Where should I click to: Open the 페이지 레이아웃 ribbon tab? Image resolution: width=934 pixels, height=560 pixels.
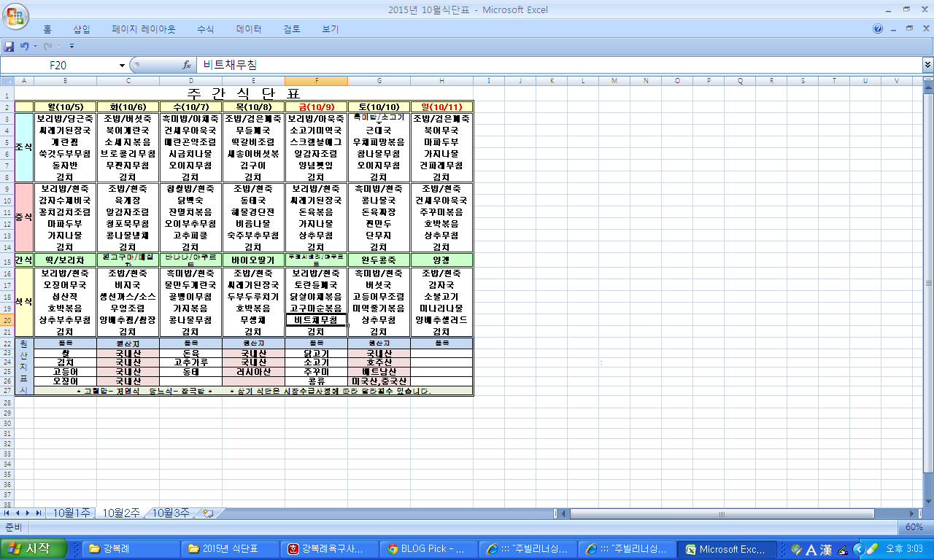point(144,29)
